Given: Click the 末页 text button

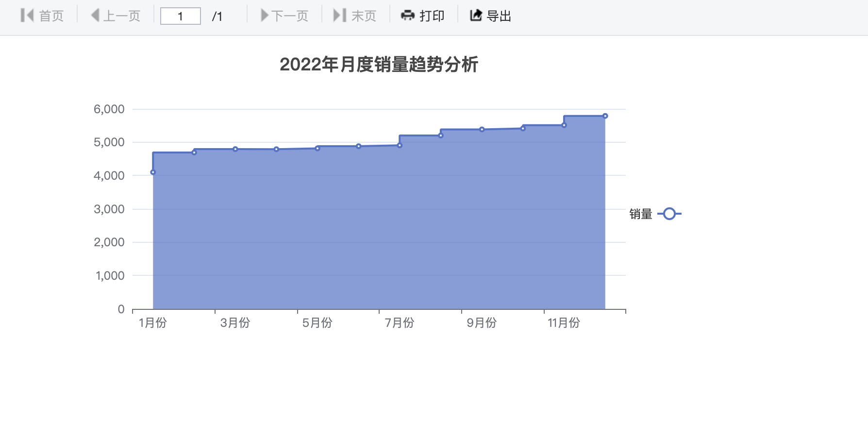Looking at the screenshot, I should 364,16.
